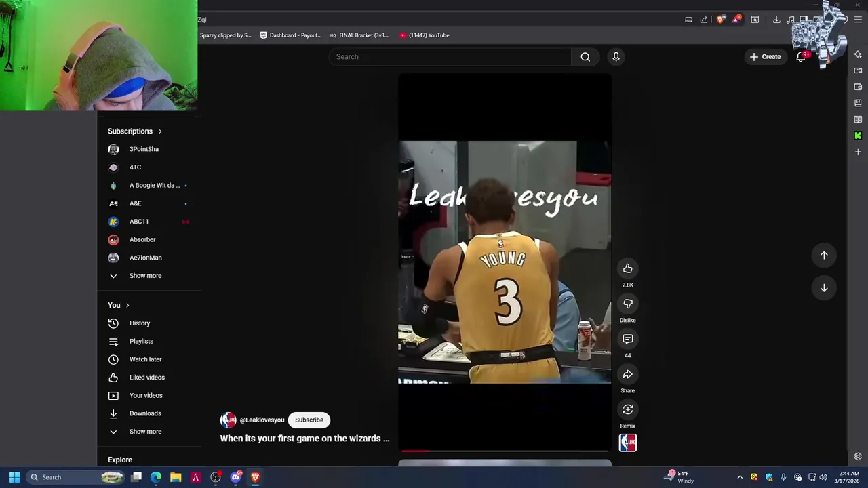Viewport: 868px width, 488px height.
Task: Like the Shorts video
Action: coord(627,268)
